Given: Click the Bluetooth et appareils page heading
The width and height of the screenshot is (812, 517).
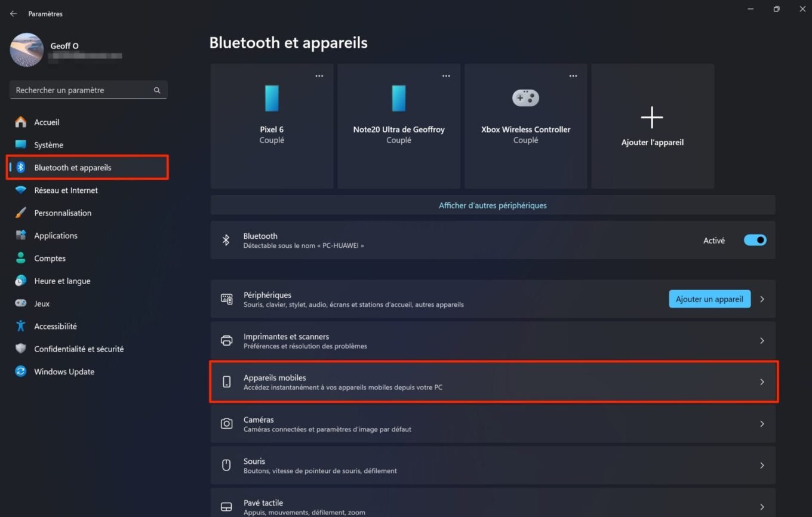Looking at the screenshot, I should click(288, 43).
